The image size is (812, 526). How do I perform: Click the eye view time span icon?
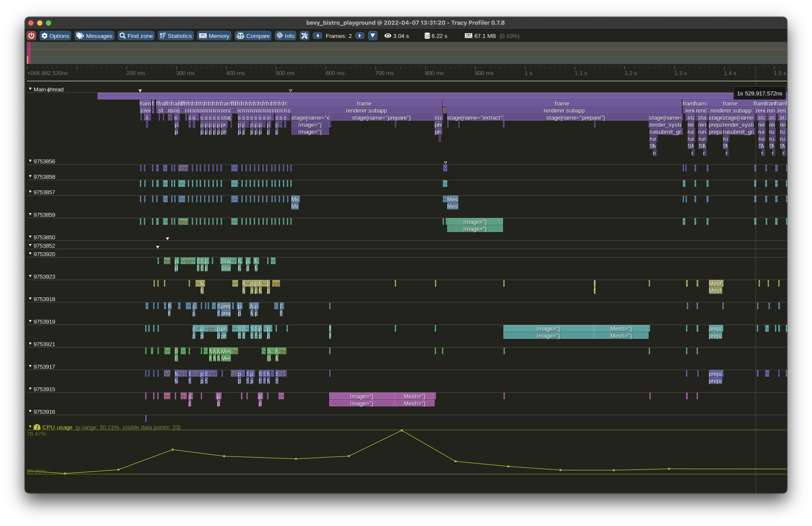tap(388, 36)
